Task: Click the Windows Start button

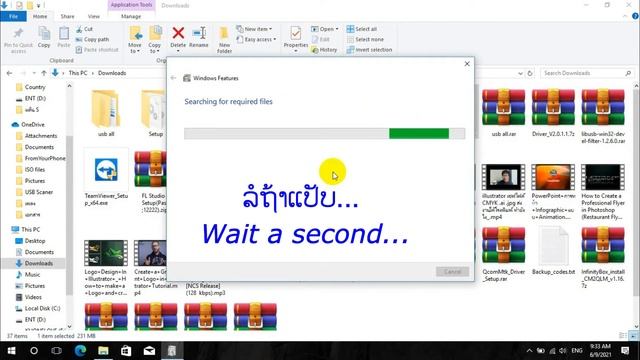Action: (11, 350)
